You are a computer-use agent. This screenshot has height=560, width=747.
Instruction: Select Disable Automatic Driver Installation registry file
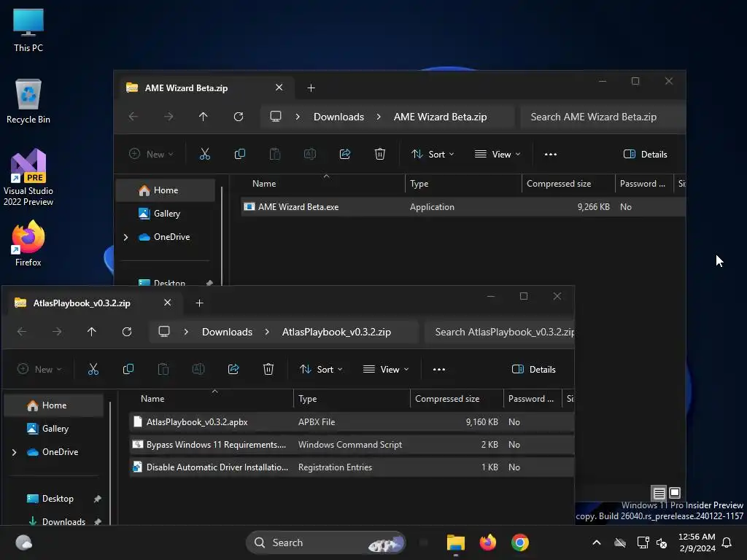tap(352, 467)
